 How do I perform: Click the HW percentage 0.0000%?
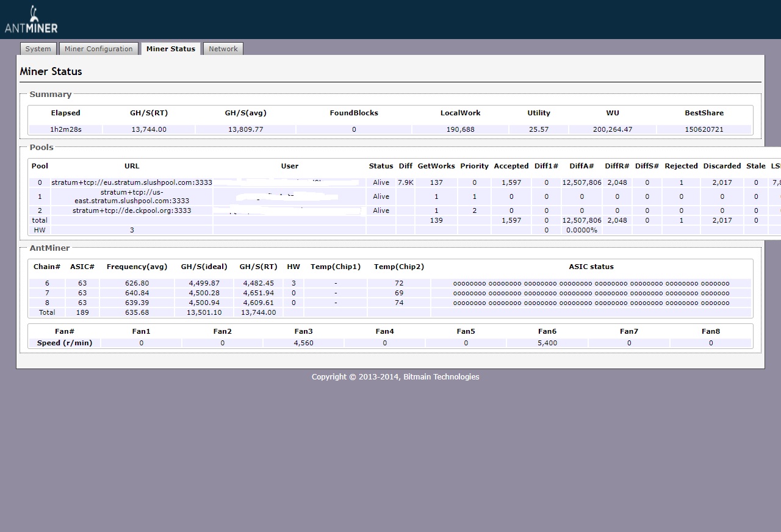pos(581,230)
